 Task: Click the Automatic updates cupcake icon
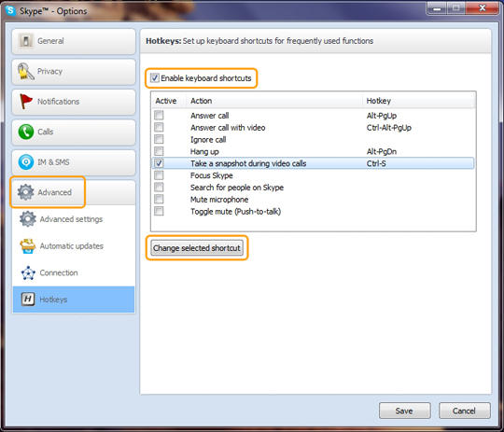point(28,246)
